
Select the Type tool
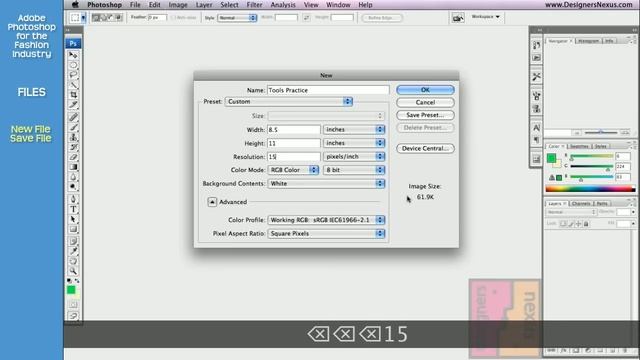point(73,209)
